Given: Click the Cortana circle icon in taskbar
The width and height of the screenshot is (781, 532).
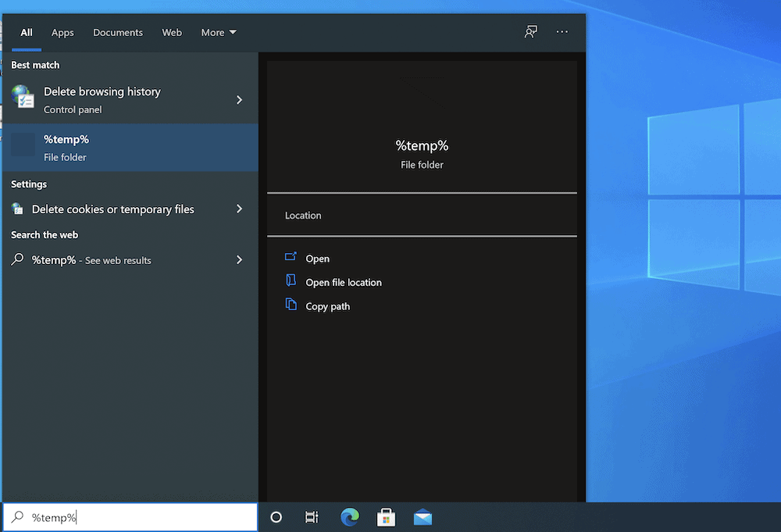Looking at the screenshot, I should [x=276, y=517].
